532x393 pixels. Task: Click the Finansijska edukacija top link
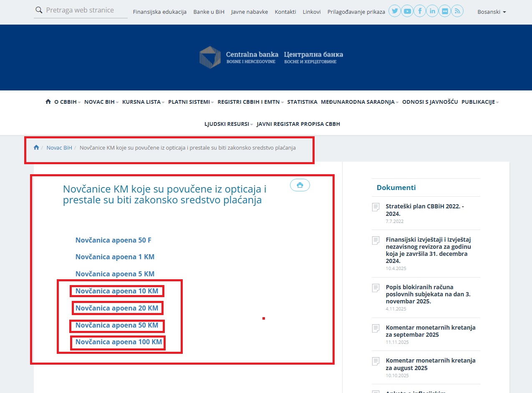point(159,12)
